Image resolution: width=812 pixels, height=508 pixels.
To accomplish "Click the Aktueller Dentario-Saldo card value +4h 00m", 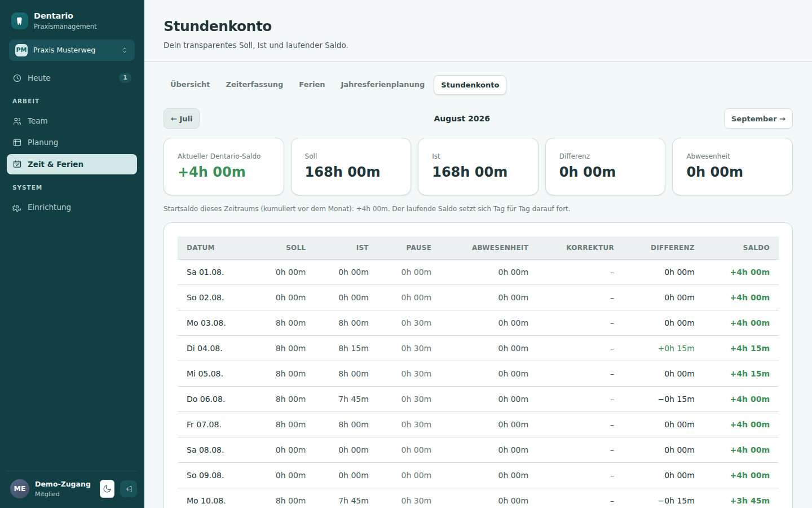I will point(211,172).
